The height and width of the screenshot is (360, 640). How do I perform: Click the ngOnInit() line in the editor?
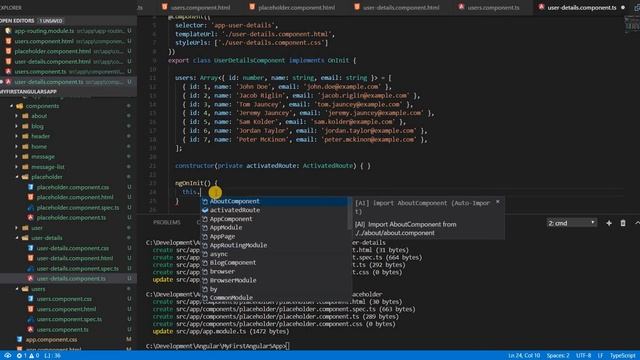tap(196, 183)
